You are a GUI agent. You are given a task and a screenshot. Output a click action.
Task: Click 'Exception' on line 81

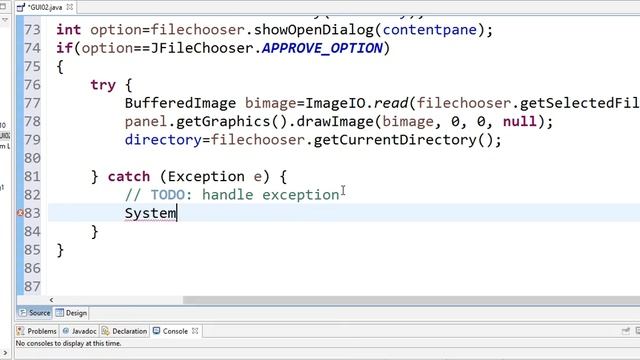[x=206, y=177]
